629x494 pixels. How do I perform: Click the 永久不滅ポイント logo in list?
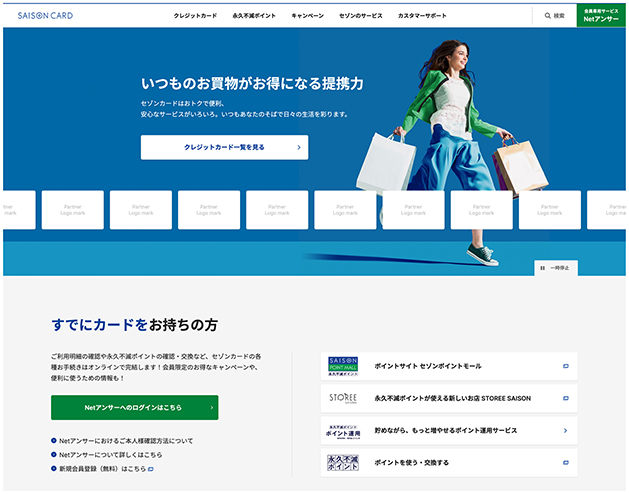click(343, 463)
